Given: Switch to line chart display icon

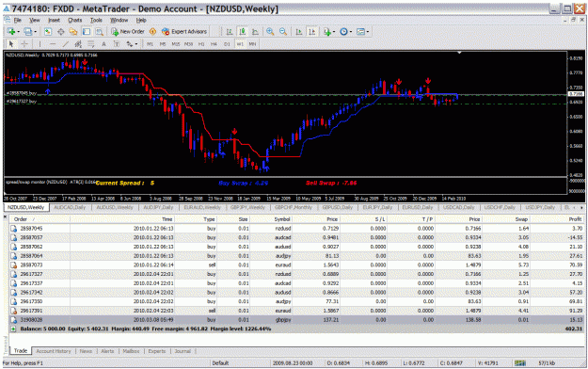Looking at the screenshot, I should [x=255, y=32].
